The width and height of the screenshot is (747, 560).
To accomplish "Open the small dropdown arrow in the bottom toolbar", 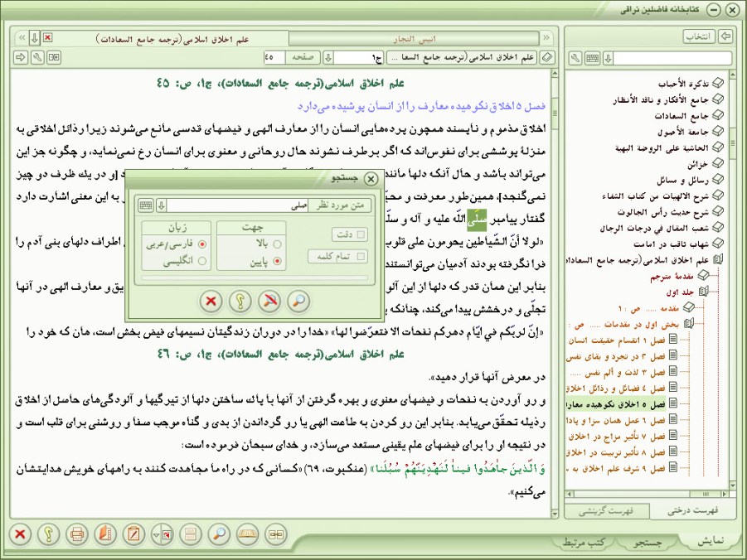I will coord(156,534).
